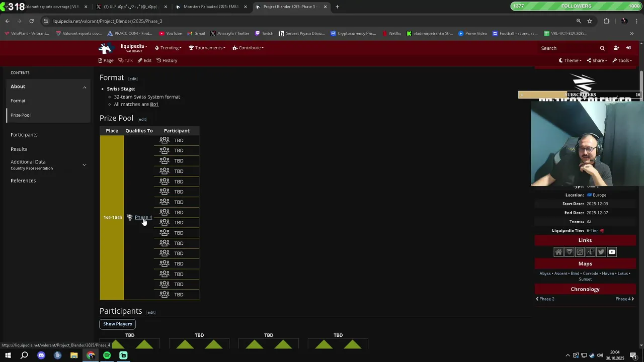Screen dimensions: 644x362
Task: Click the Show Players button
Action: point(118,324)
